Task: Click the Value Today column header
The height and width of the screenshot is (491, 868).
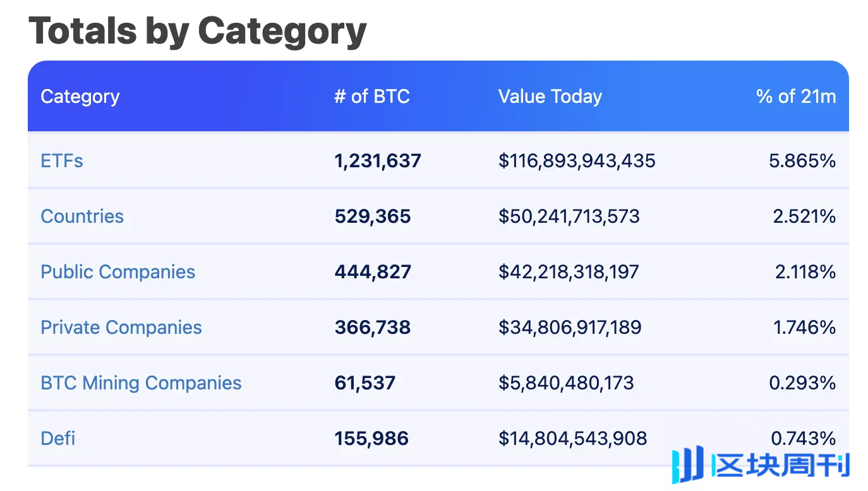Action: click(x=550, y=97)
